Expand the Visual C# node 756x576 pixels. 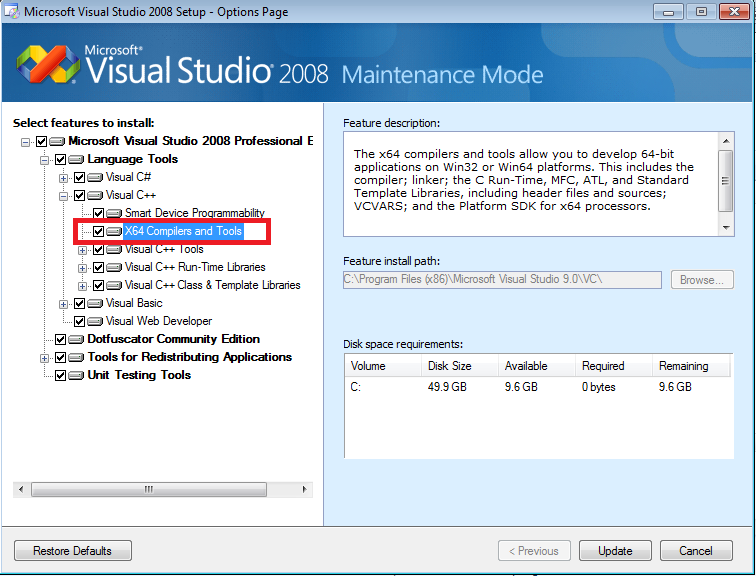point(63,178)
